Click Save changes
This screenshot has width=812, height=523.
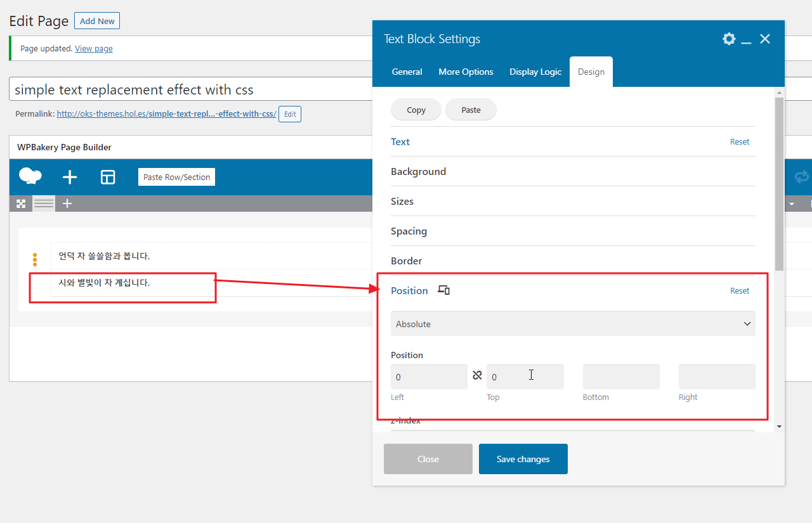point(523,459)
